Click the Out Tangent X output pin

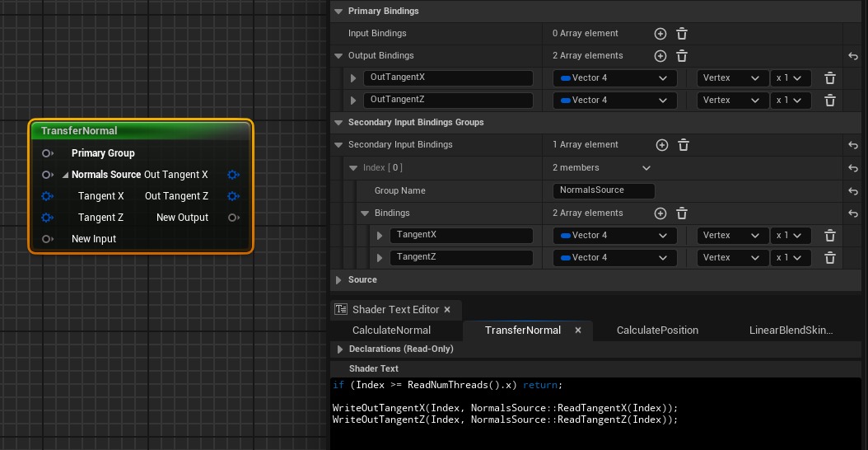pyautogui.click(x=234, y=175)
